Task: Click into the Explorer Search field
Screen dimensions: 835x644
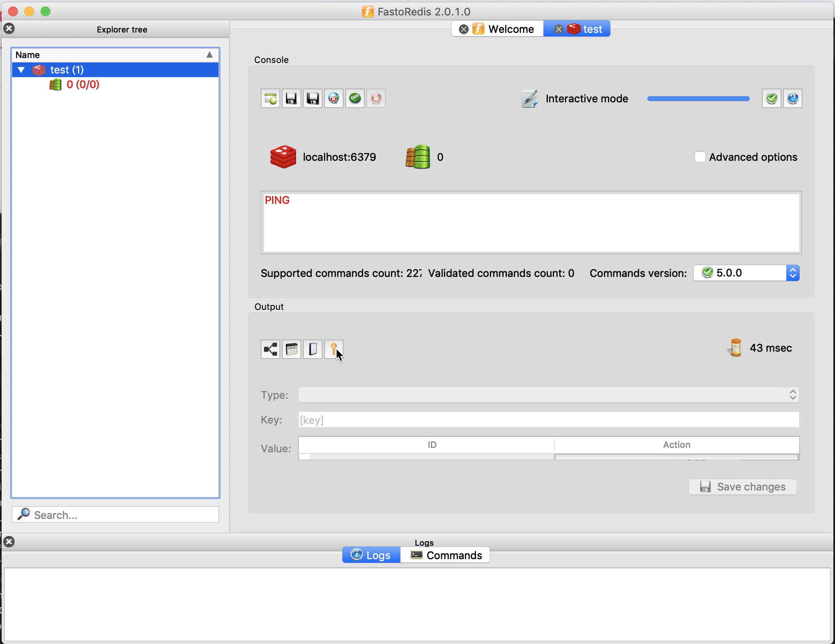Action: tap(115, 514)
